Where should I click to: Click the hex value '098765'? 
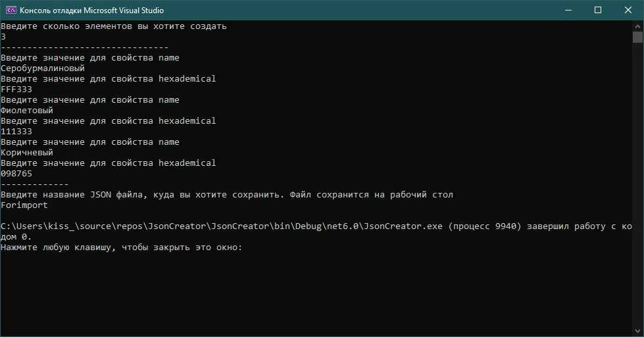coord(16,174)
